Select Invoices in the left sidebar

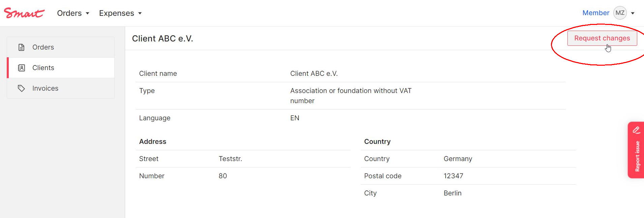pyautogui.click(x=61, y=88)
